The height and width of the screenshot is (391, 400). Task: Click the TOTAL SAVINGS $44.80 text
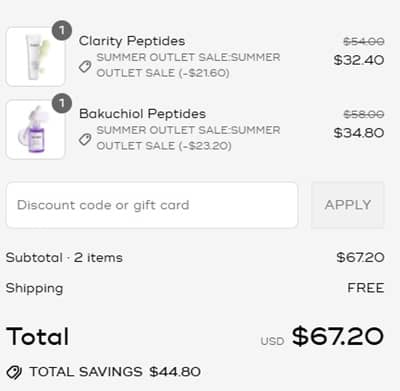coord(115,372)
